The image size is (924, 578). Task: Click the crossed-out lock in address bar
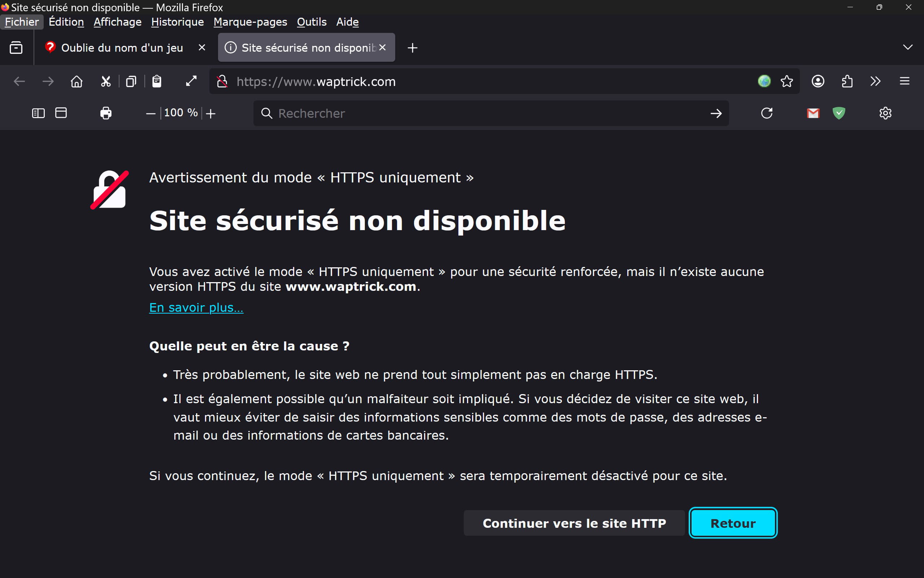(222, 81)
